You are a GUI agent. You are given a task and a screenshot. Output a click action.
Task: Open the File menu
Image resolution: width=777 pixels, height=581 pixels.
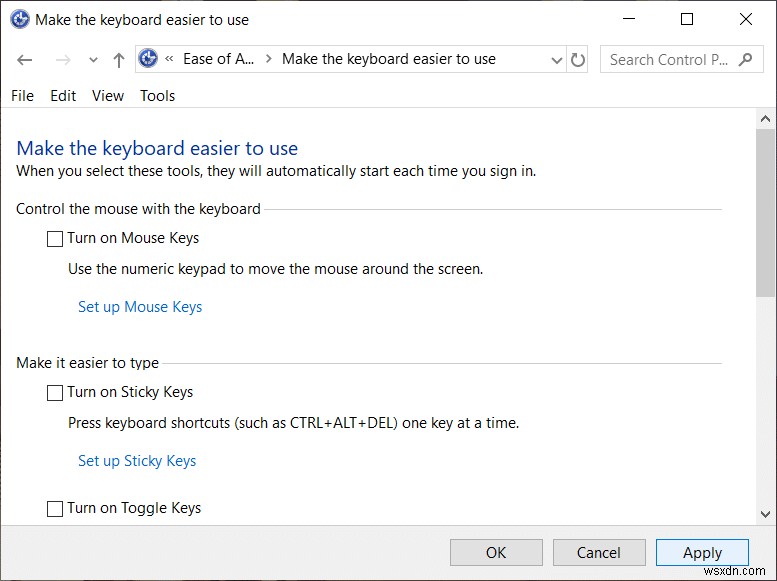(x=22, y=96)
